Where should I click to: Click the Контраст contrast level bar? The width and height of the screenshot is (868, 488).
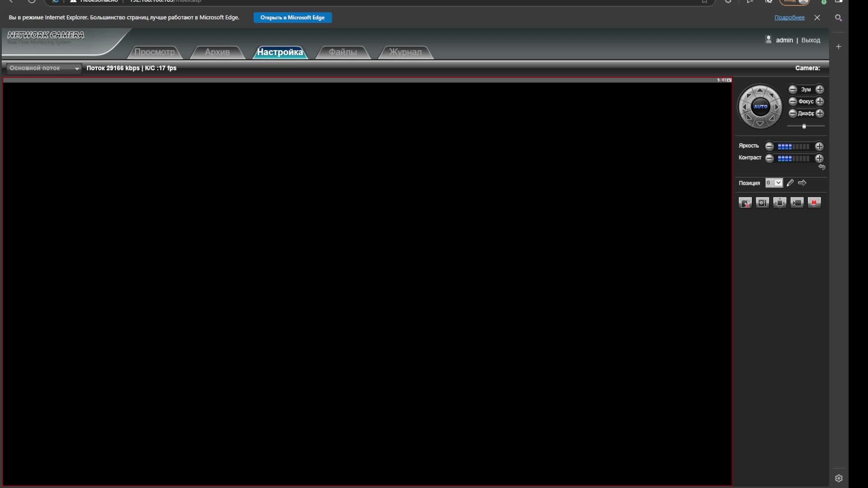pyautogui.click(x=793, y=158)
